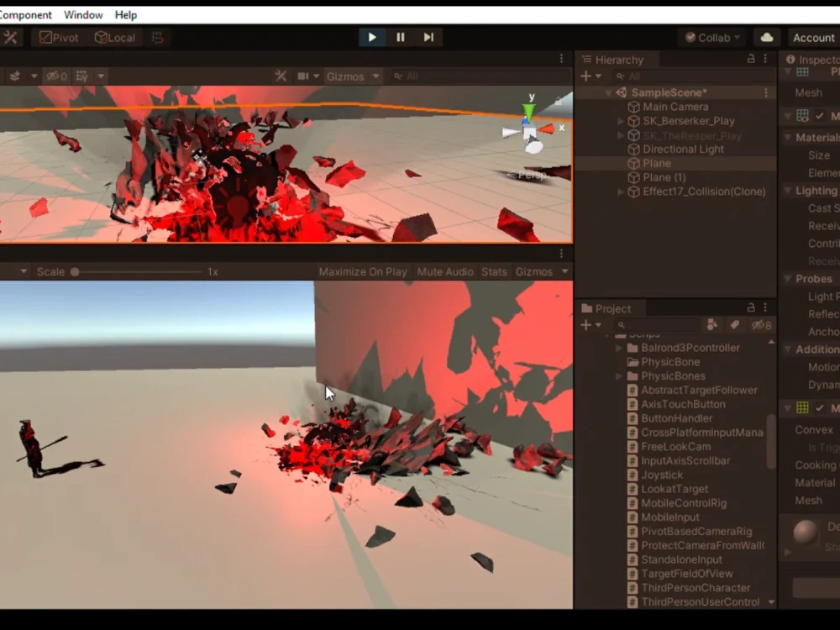Toggle Mute Audio in Game view
840x630 pixels.
444,271
